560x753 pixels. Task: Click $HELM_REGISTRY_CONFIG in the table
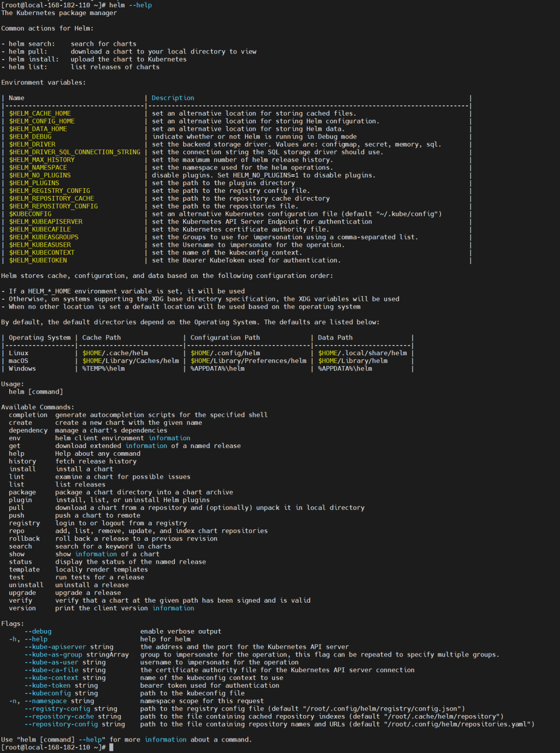[50, 191]
